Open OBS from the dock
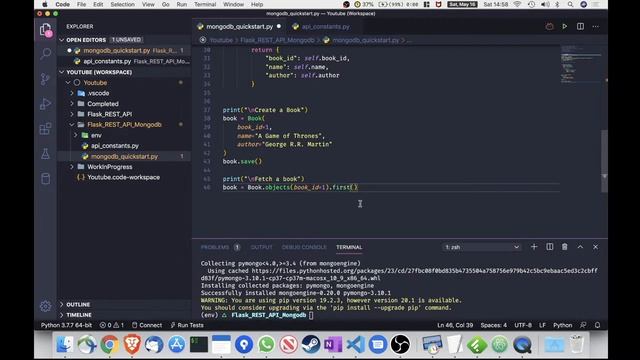 click(x=400, y=344)
